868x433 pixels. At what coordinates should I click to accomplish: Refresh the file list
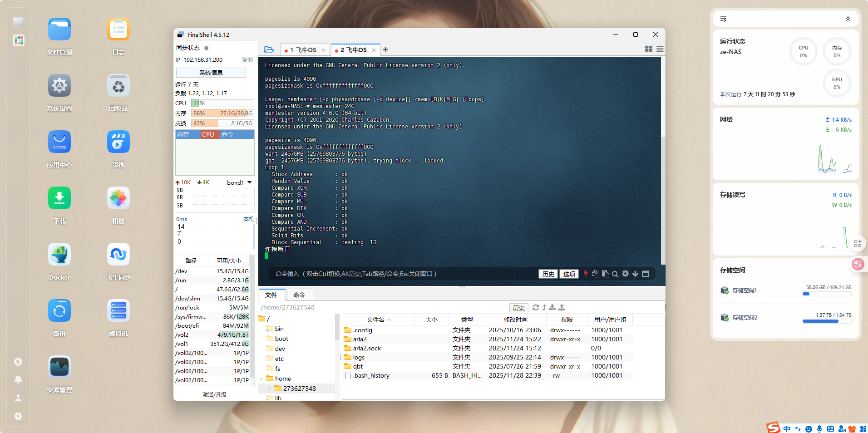click(x=536, y=307)
